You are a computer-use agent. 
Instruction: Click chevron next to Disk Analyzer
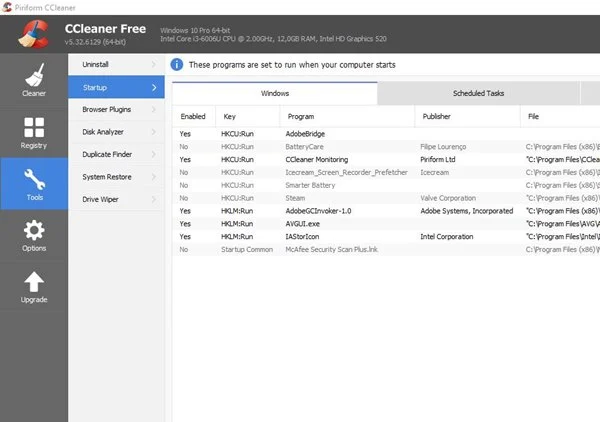click(x=154, y=132)
